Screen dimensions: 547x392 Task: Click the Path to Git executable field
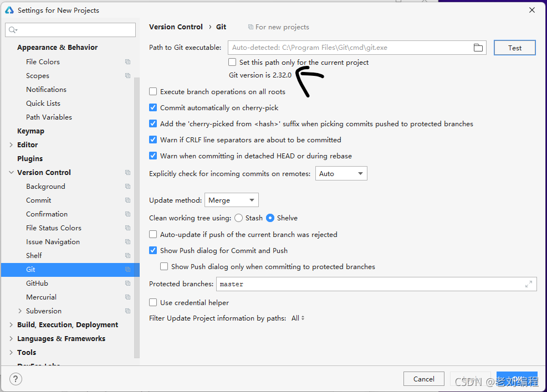[357, 48]
